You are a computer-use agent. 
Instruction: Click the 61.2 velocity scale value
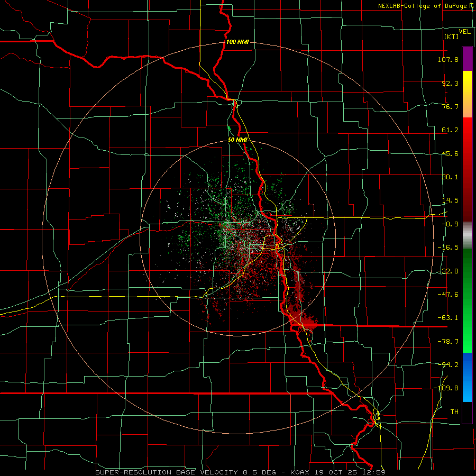(450, 130)
